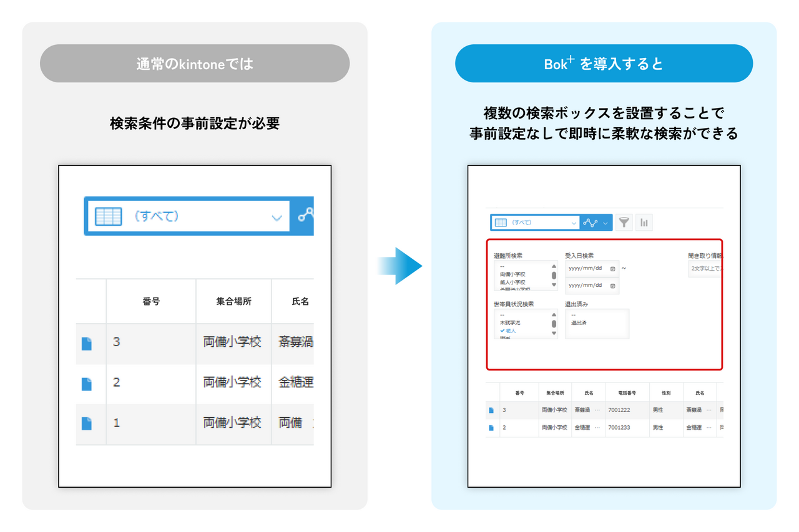Click the 集合場所 column header in left table

pos(233,301)
